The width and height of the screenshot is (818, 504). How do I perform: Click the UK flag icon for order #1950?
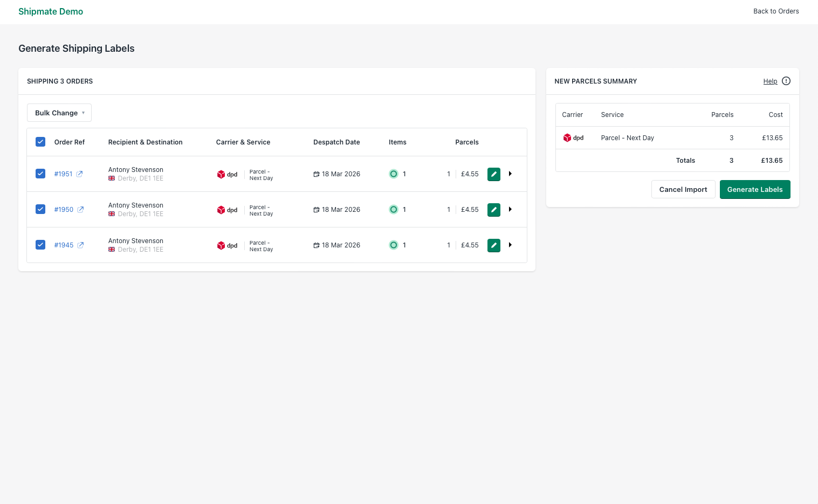click(x=112, y=213)
